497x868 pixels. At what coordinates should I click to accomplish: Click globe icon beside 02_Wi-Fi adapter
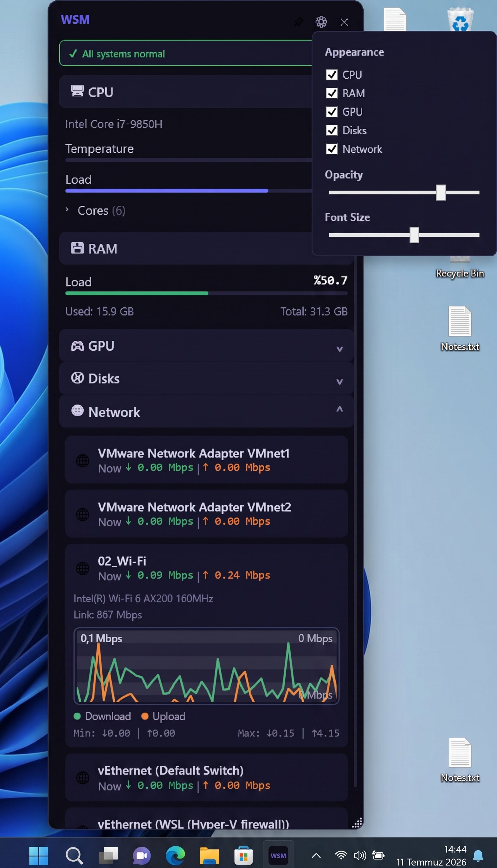(x=83, y=569)
